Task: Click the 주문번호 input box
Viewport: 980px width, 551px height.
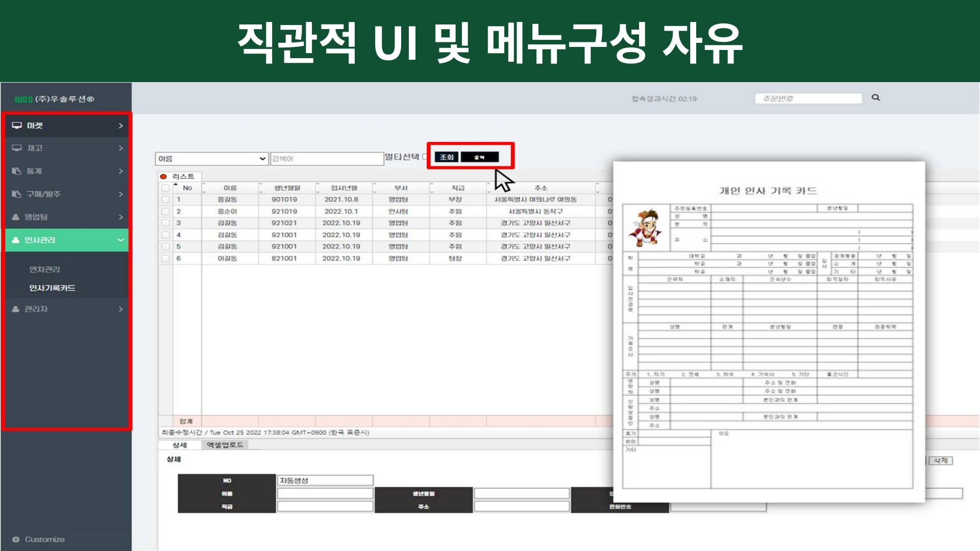Action: click(x=808, y=98)
